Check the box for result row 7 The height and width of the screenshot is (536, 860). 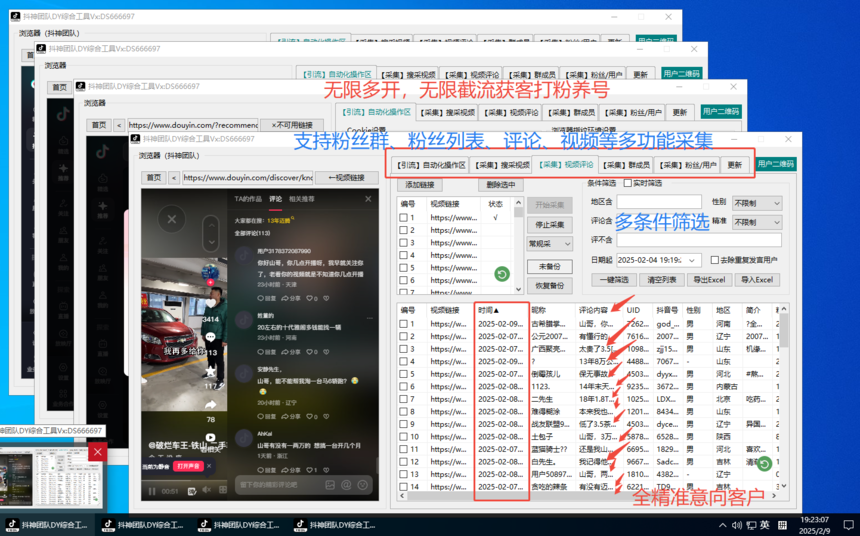pos(404,399)
